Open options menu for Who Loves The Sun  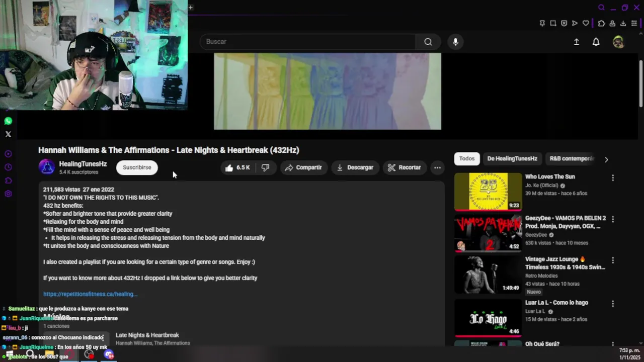point(613,177)
